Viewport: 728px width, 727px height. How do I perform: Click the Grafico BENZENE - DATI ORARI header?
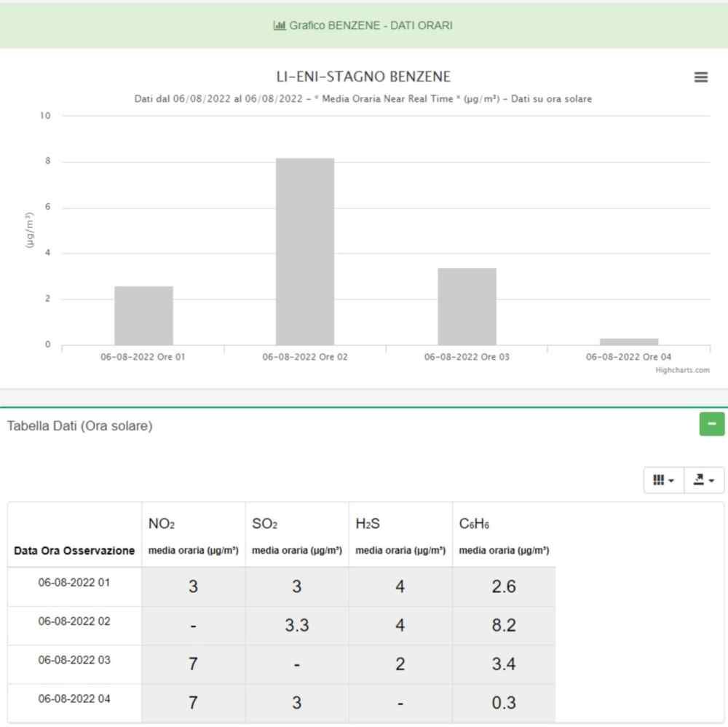coord(370,25)
